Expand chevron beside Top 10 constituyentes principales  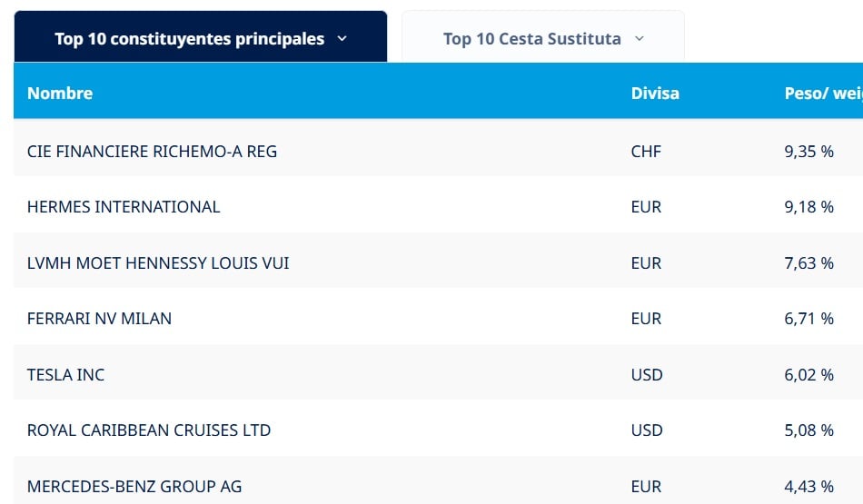tap(342, 38)
